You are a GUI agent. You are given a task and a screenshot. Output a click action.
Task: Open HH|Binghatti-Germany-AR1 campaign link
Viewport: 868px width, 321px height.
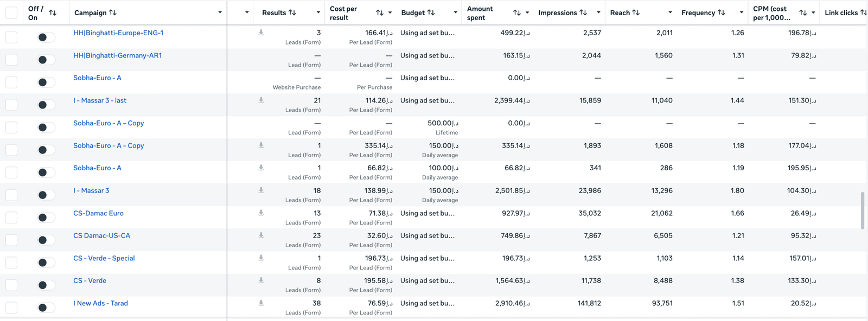click(x=117, y=55)
